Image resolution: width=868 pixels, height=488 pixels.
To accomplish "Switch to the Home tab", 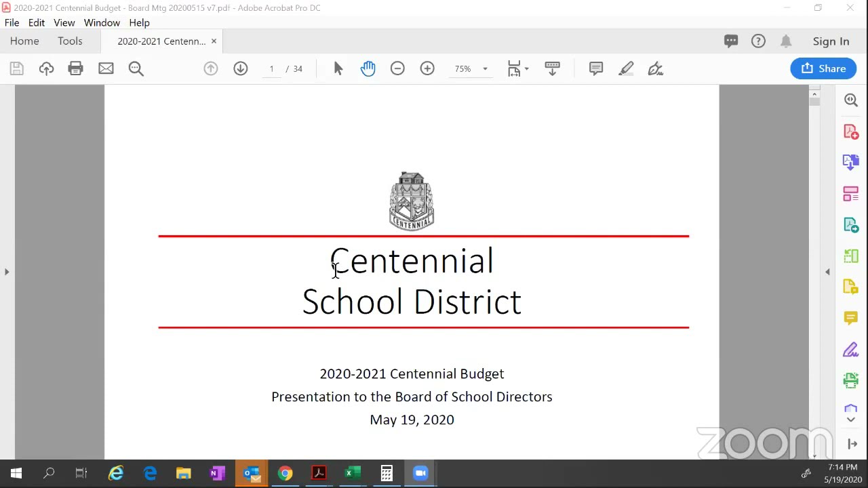I will click(24, 41).
